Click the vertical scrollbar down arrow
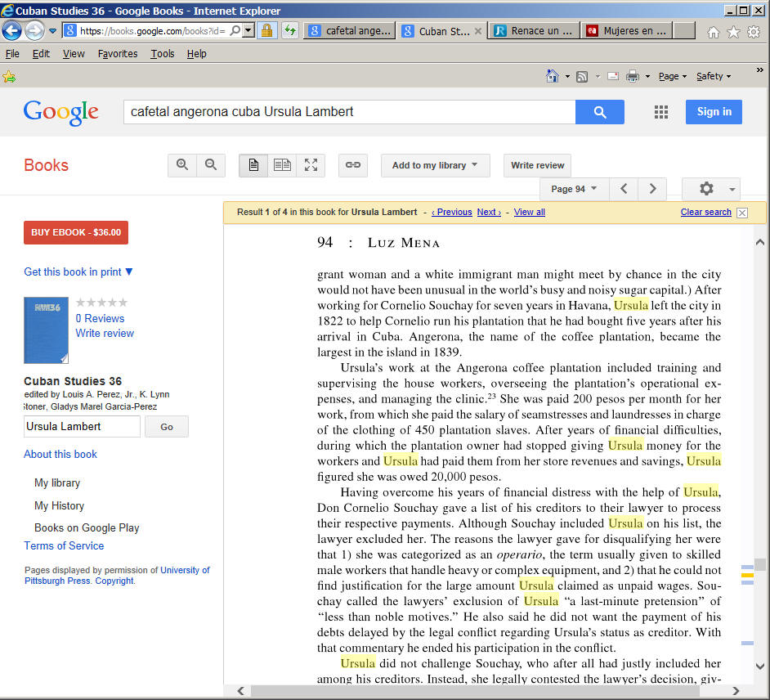The width and height of the screenshot is (770, 700). 759,666
